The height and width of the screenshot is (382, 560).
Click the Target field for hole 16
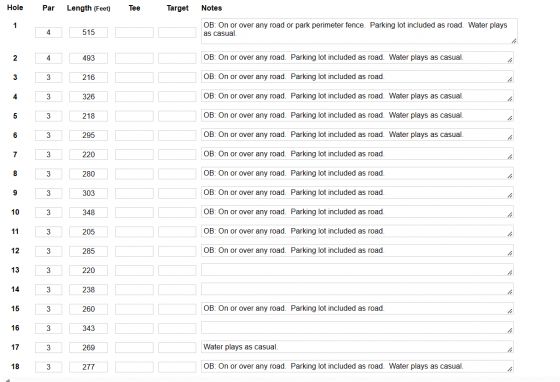coord(177,328)
